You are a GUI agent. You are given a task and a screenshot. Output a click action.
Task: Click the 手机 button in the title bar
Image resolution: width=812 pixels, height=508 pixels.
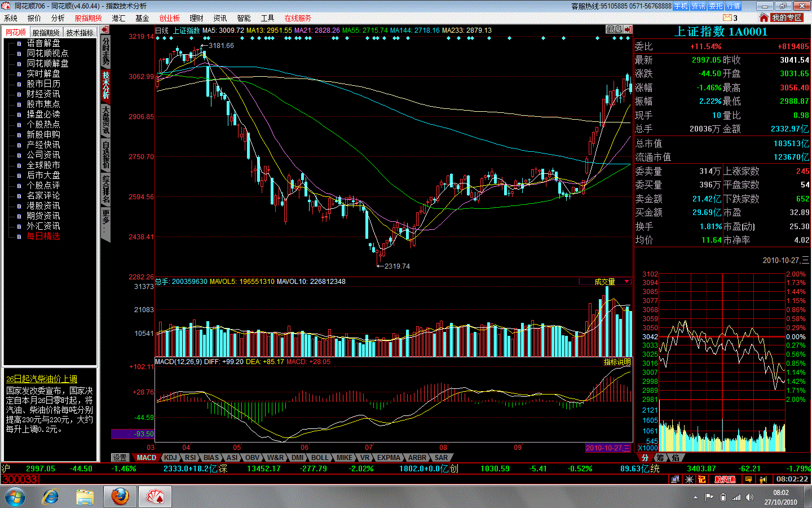tap(681, 6)
